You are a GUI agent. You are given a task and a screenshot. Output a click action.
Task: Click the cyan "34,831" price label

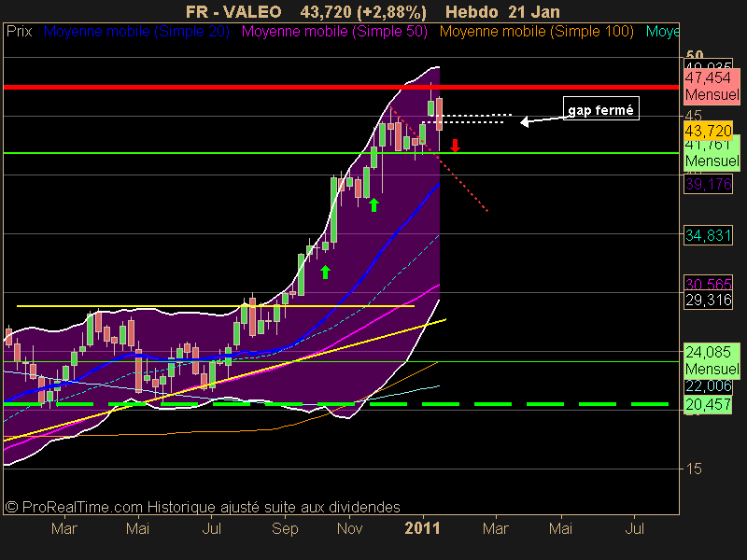pos(708,235)
